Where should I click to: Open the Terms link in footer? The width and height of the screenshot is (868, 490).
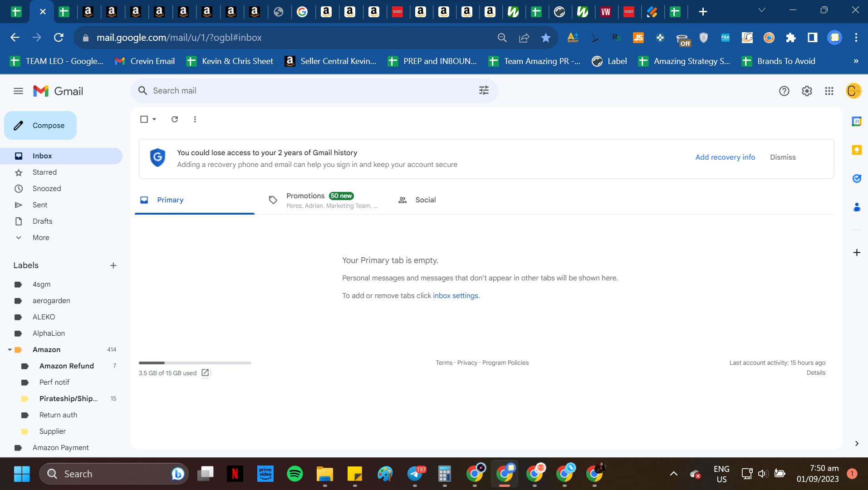point(444,363)
